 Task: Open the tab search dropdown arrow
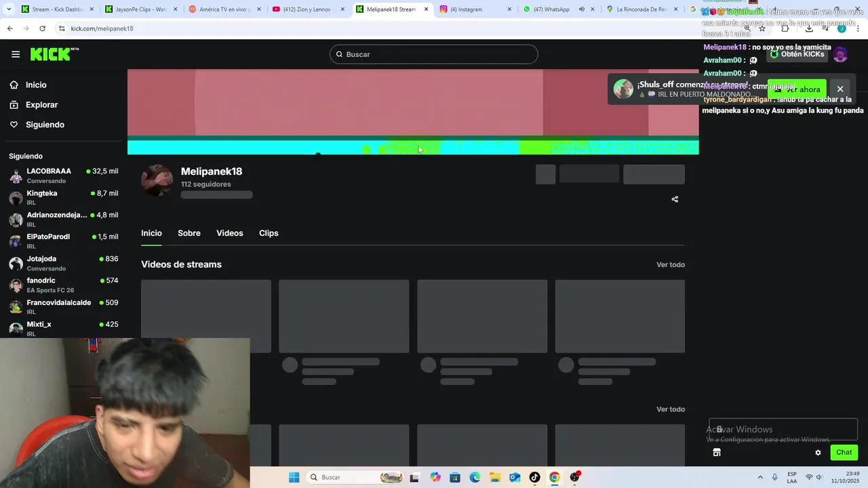9,9
